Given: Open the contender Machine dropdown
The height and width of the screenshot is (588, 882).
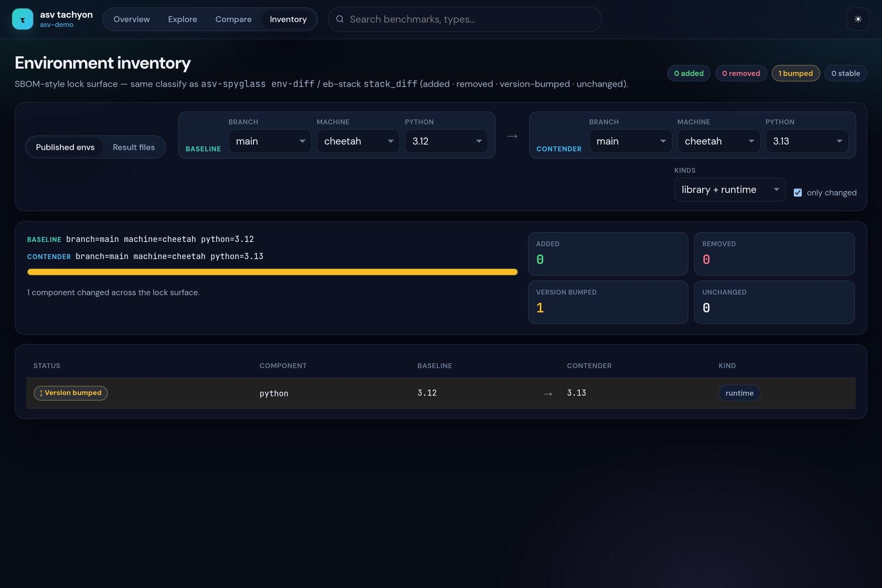Looking at the screenshot, I should 719,141.
